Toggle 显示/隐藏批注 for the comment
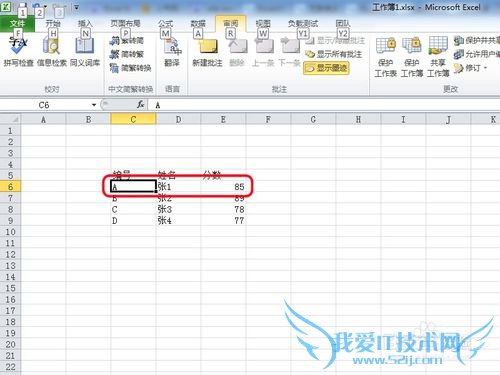500x375 pixels. click(335, 41)
